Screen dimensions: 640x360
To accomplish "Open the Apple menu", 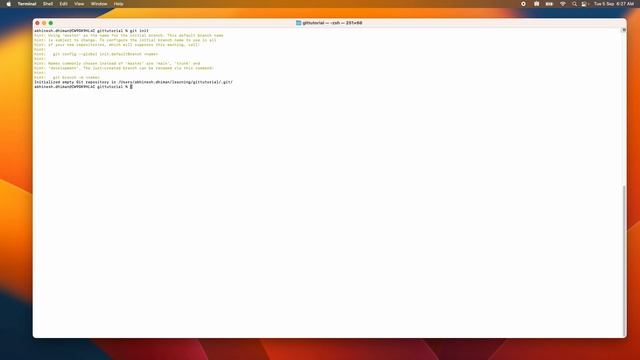I will coord(9,4).
